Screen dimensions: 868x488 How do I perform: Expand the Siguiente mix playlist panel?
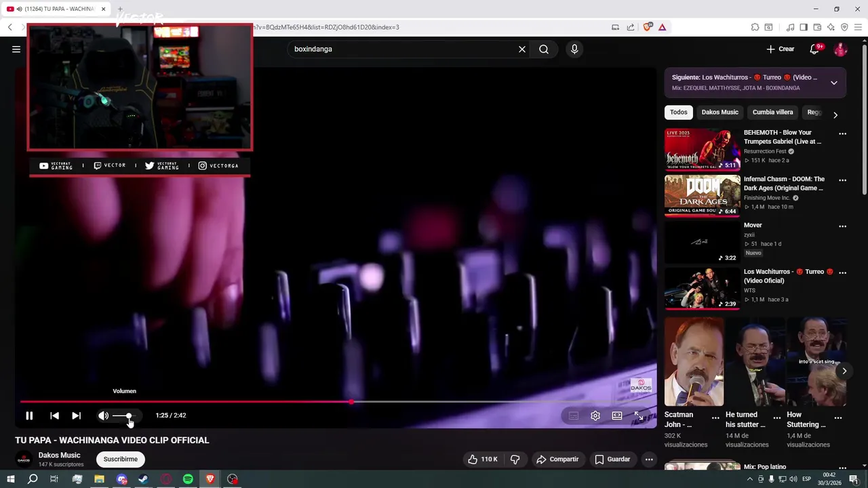834,83
